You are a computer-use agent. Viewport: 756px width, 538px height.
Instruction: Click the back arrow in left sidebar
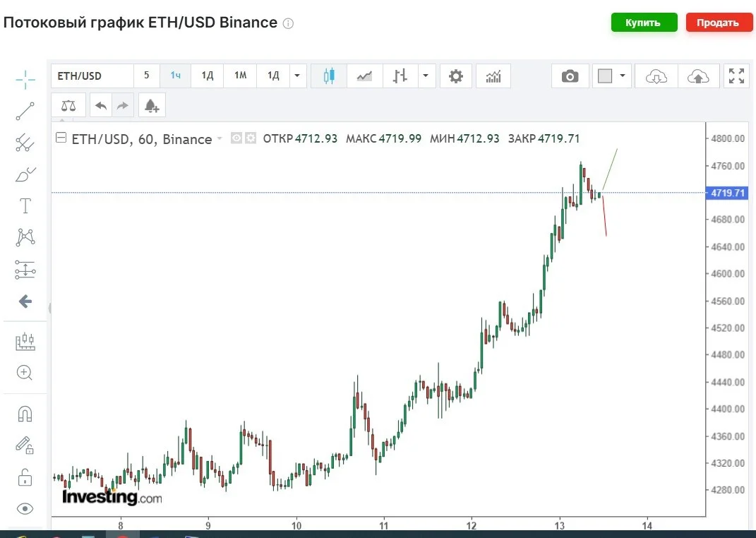pyautogui.click(x=25, y=301)
